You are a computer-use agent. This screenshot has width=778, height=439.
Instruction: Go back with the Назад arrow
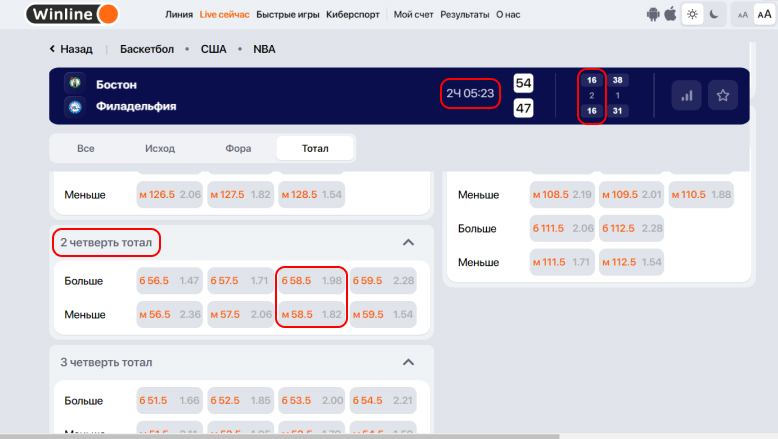[x=70, y=49]
